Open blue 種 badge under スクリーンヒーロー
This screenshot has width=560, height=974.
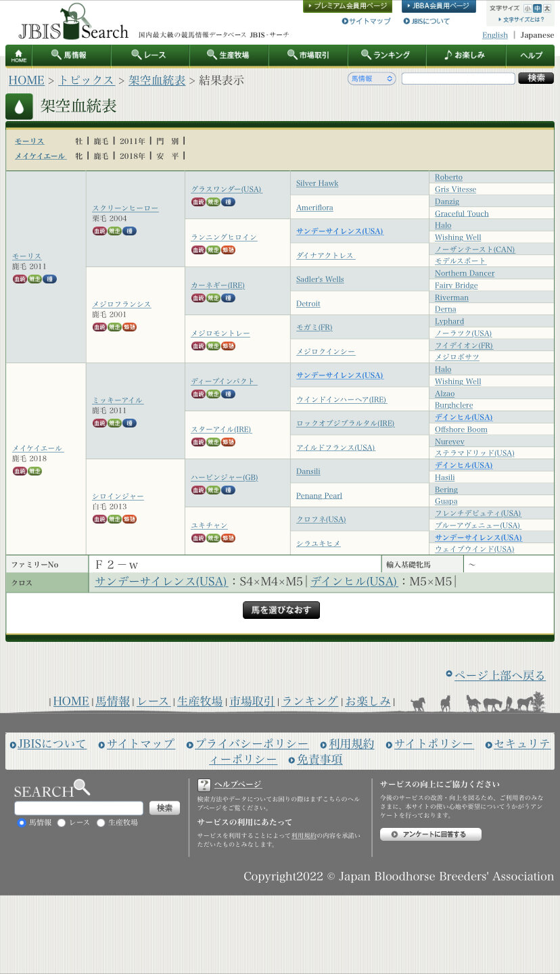130,231
